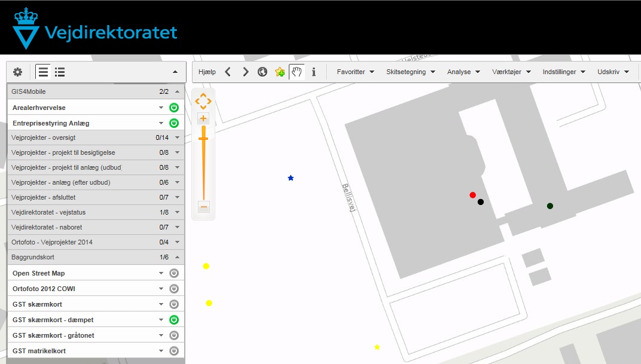Click the Vejdirektoratet logo

tap(95, 29)
